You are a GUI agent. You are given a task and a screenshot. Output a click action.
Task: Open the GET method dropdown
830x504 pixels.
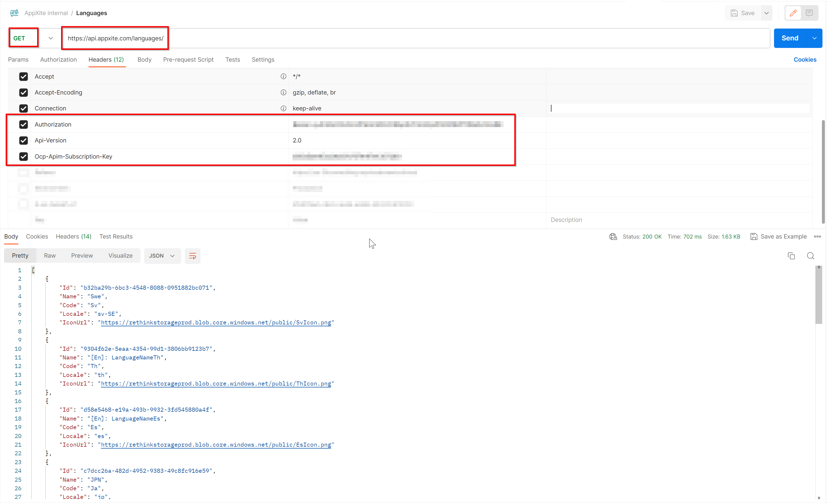(50, 38)
